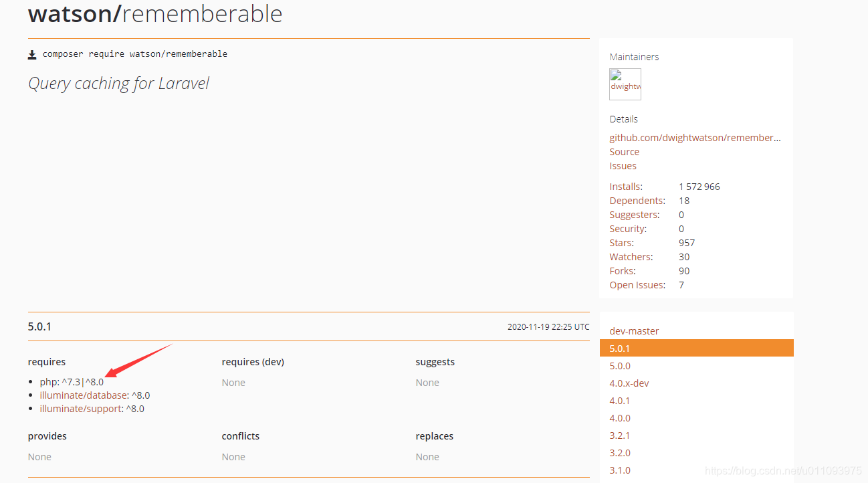Open the Stars link
Screen dimensions: 868x483
(x=622, y=243)
